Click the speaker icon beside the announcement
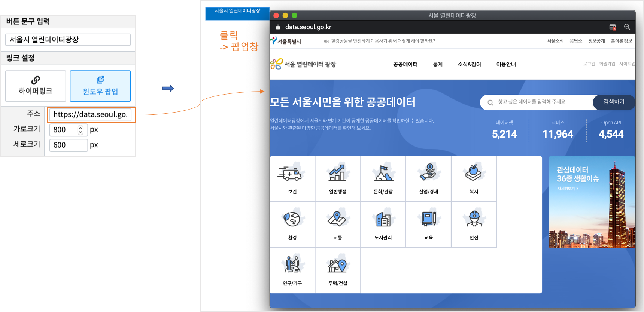Screen dimensions: 644x312 [326, 41]
